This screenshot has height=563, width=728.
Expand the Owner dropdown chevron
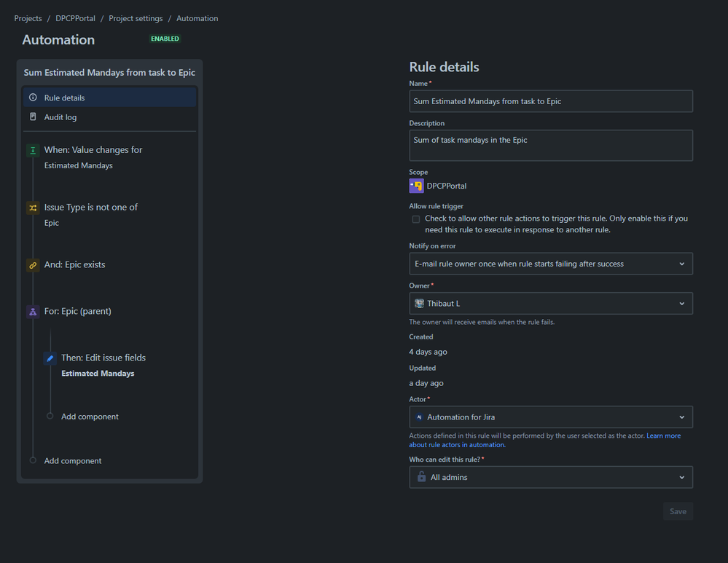681,304
